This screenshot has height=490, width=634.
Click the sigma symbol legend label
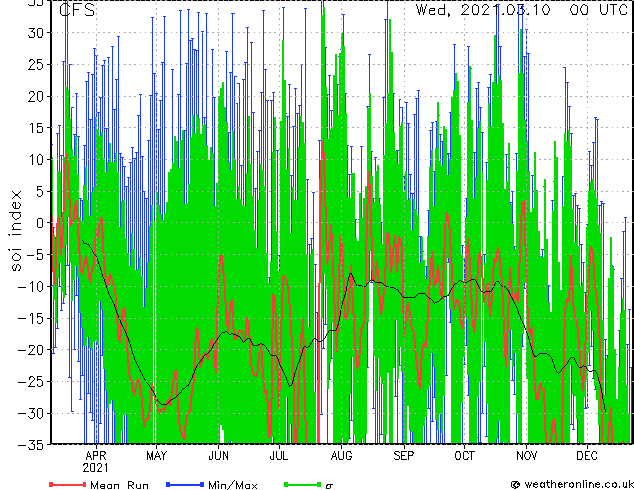(329, 486)
